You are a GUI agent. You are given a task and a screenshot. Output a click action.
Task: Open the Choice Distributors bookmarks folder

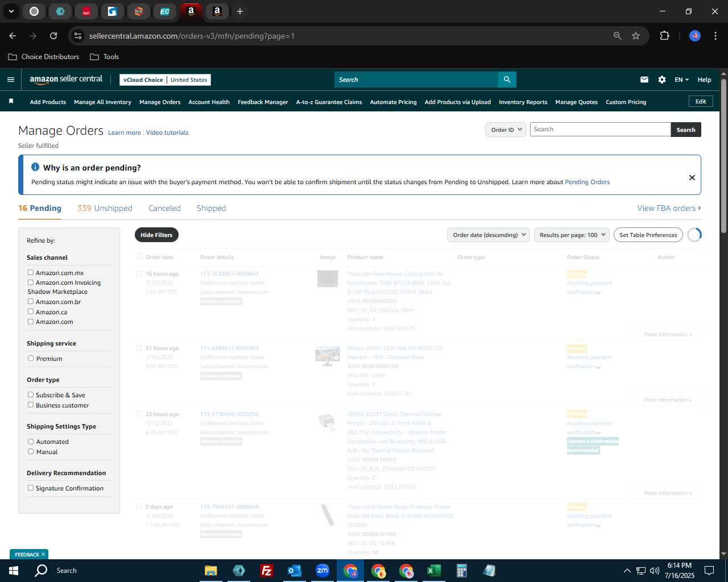click(x=43, y=57)
